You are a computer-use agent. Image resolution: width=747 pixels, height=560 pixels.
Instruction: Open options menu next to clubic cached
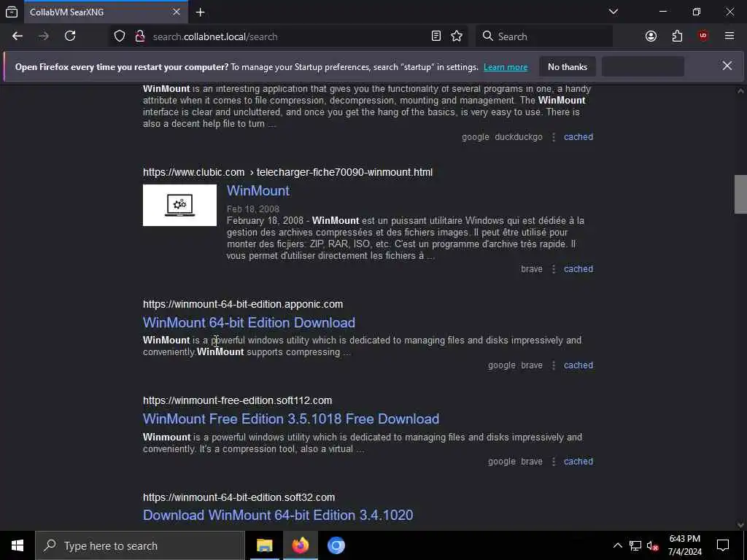pyautogui.click(x=553, y=269)
